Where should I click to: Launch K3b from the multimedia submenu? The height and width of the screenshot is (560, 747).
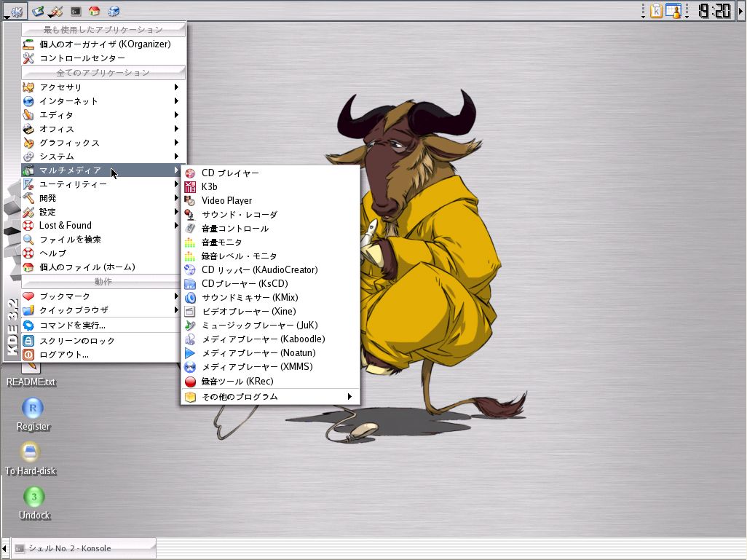click(270, 187)
